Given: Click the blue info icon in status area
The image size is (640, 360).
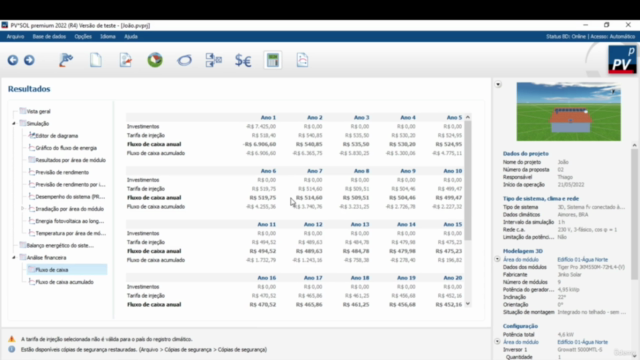Looking at the screenshot, I should 12,349.
